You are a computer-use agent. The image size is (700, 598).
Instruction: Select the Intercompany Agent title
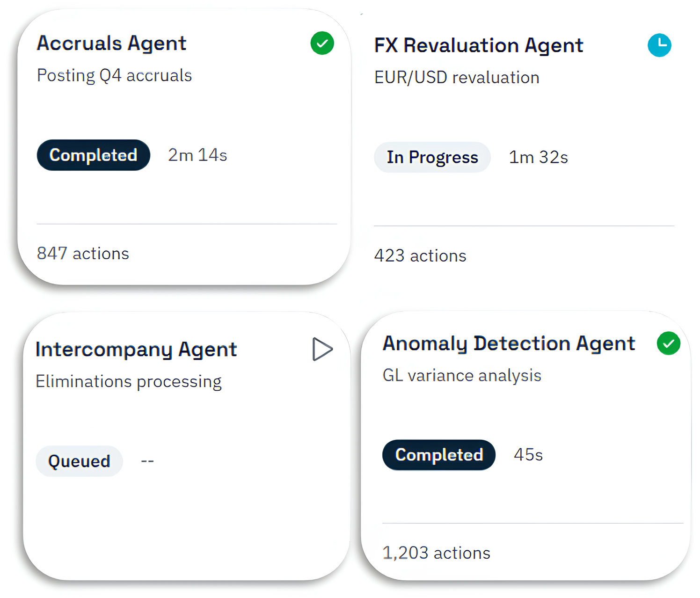tap(136, 350)
